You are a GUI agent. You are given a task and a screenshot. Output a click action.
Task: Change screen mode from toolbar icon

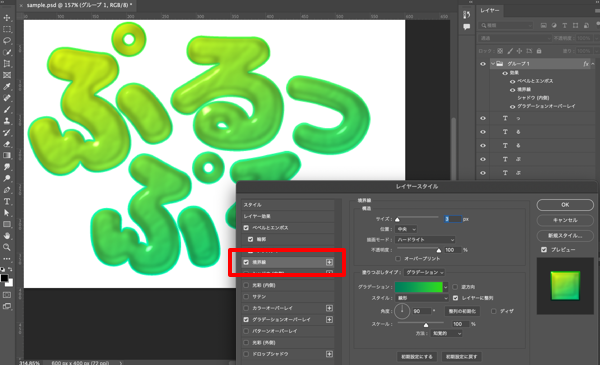(x=7, y=306)
